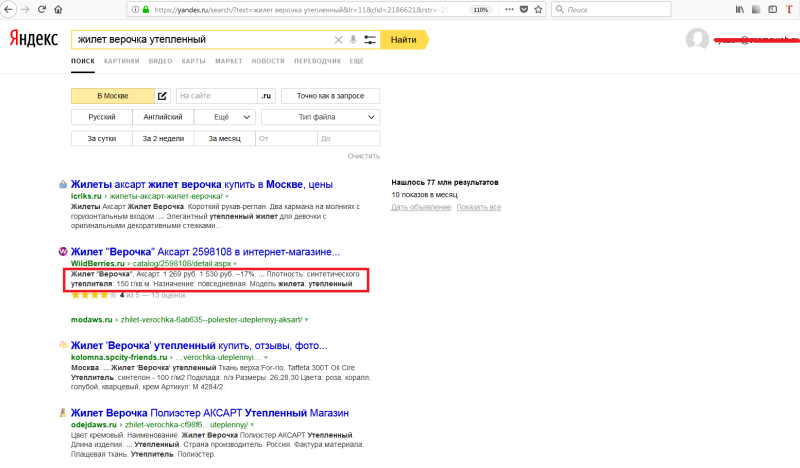Screen dimensions: 800x468
Task: Open the user avatar profile icon
Action: [x=697, y=39]
